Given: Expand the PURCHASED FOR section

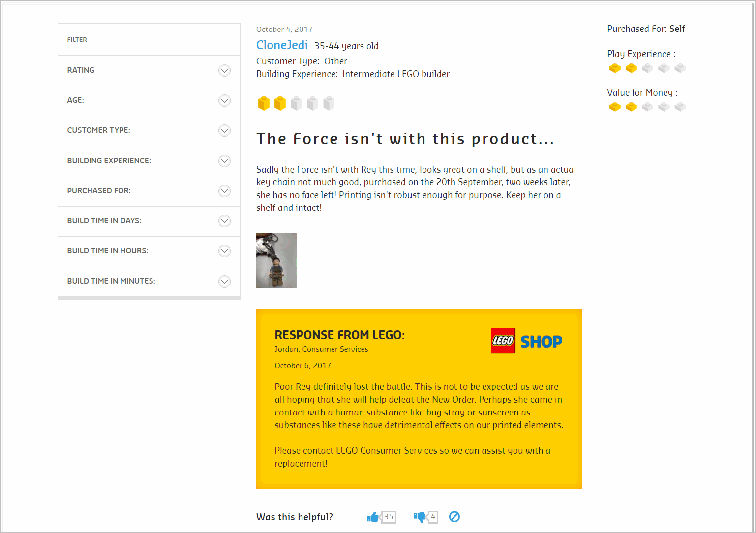Looking at the screenshot, I should 224,191.
